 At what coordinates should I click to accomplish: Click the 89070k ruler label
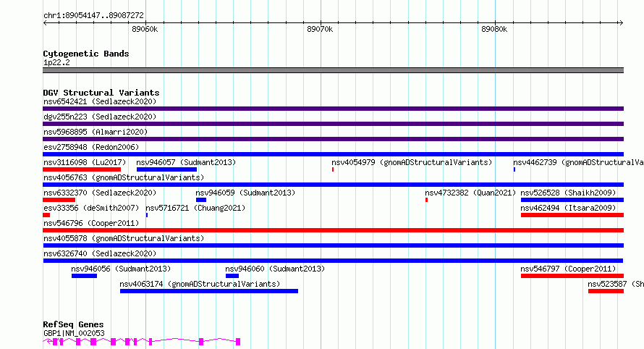pos(320,30)
